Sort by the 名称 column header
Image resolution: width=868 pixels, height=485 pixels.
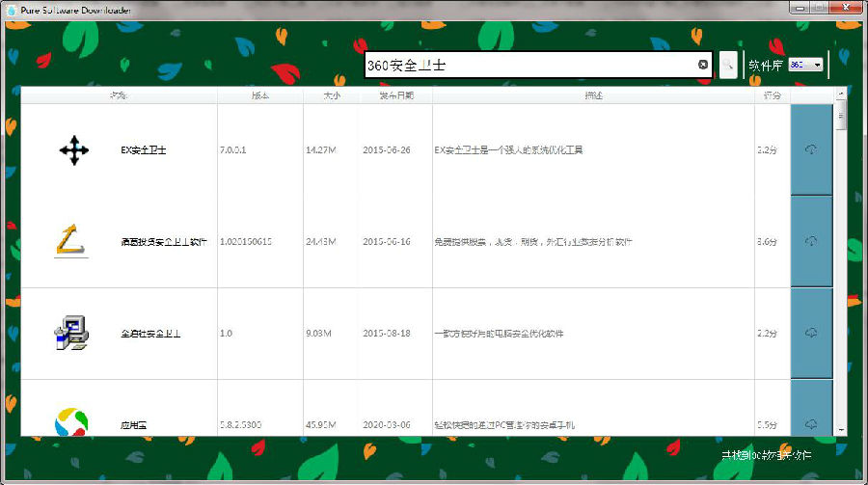click(x=119, y=95)
